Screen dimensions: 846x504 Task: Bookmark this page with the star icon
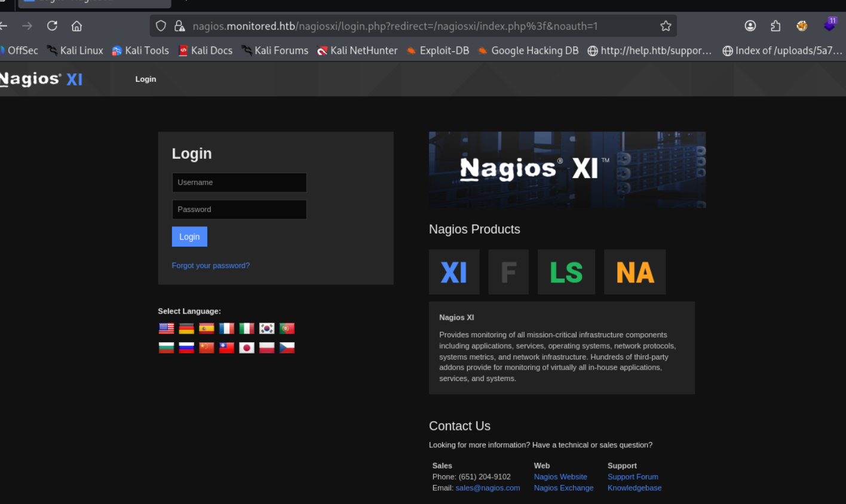[x=666, y=26]
